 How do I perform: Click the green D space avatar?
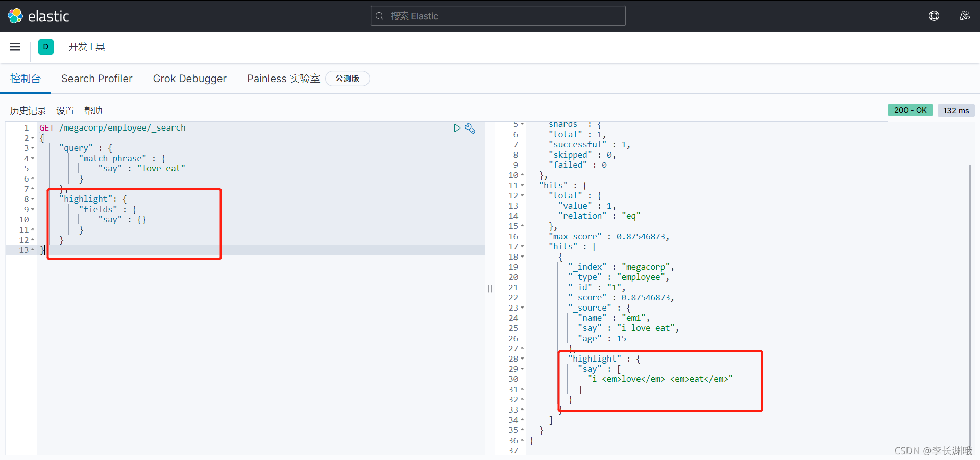(x=46, y=47)
